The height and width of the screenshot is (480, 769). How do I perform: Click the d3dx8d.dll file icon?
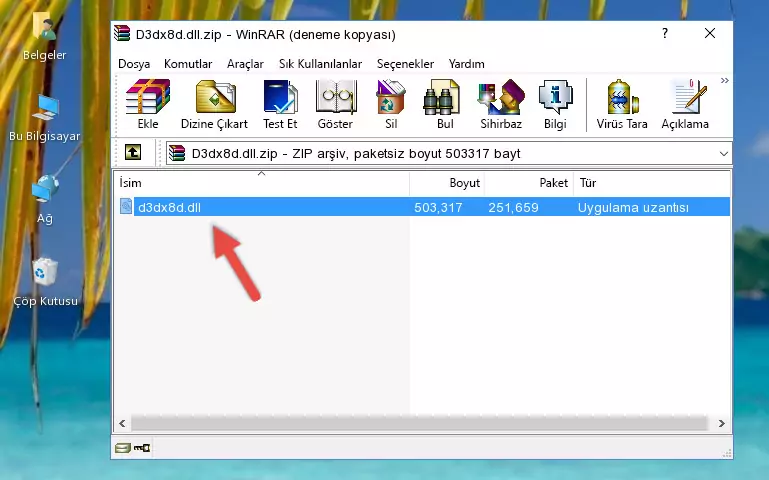pos(126,206)
